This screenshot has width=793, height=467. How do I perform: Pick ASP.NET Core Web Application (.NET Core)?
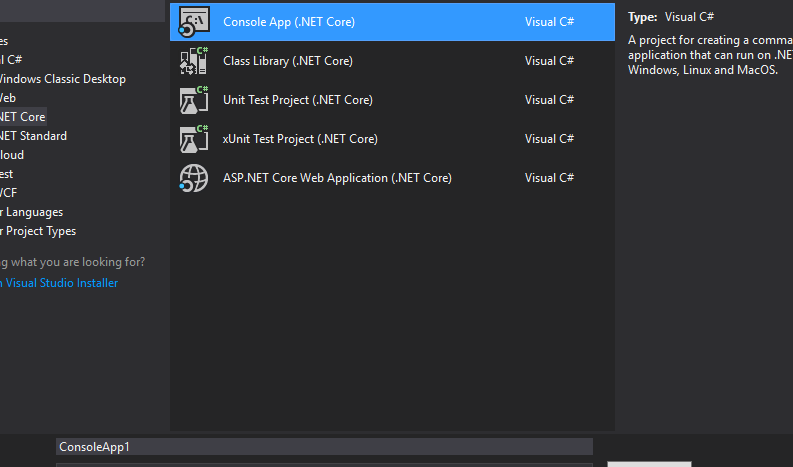click(x=337, y=178)
